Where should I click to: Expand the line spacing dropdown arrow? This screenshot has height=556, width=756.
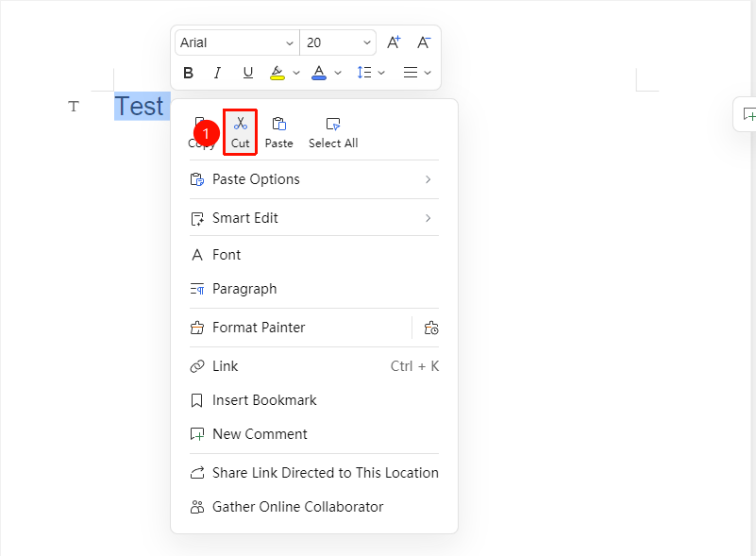[x=381, y=73]
